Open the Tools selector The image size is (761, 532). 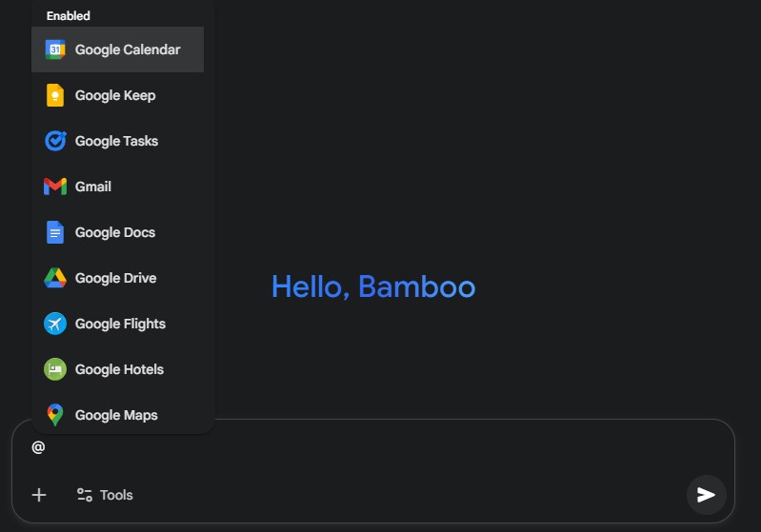pyautogui.click(x=105, y=495)
